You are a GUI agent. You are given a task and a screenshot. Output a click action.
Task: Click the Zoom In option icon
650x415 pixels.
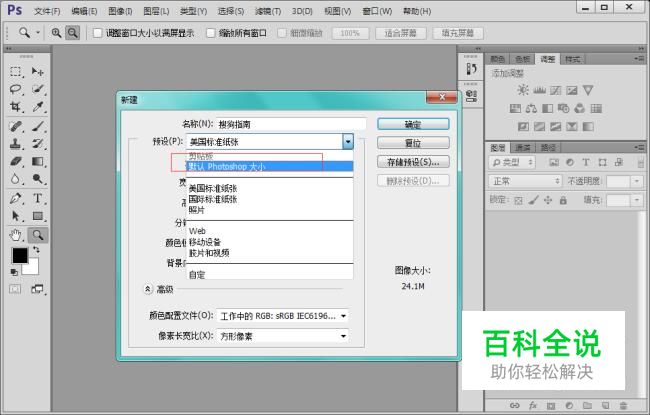56,33
